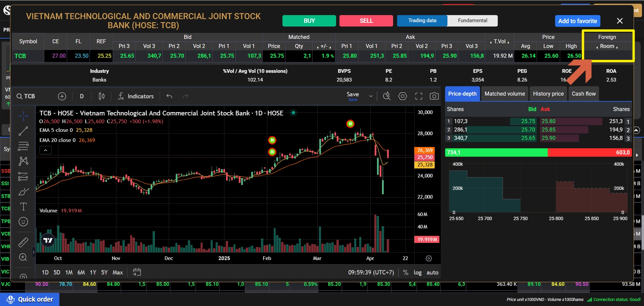644x306 pixels.
Task: Set chart range to 6M
Action: point(81,272)
